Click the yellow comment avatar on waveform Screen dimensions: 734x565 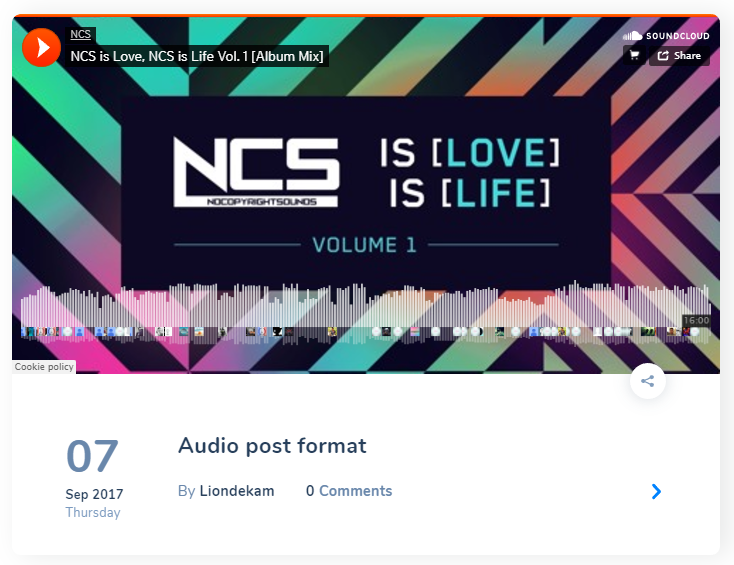(x=332, y=332)
